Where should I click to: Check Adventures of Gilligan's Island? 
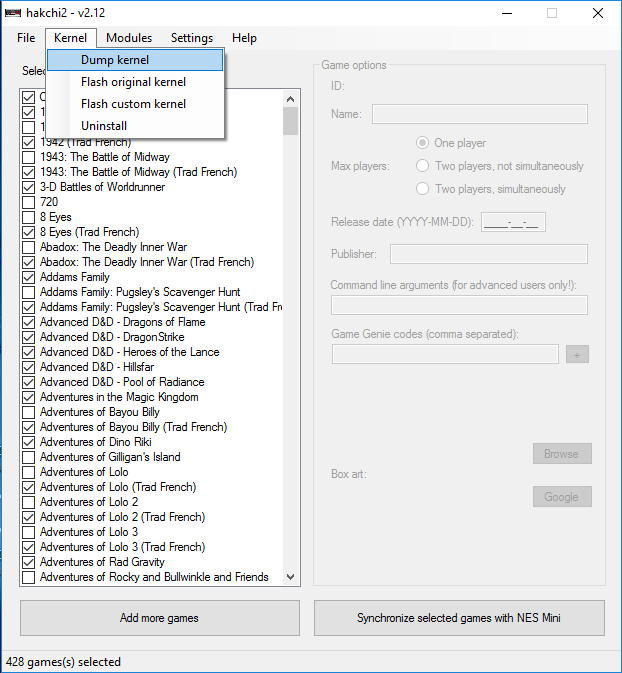tap(28, 457)
